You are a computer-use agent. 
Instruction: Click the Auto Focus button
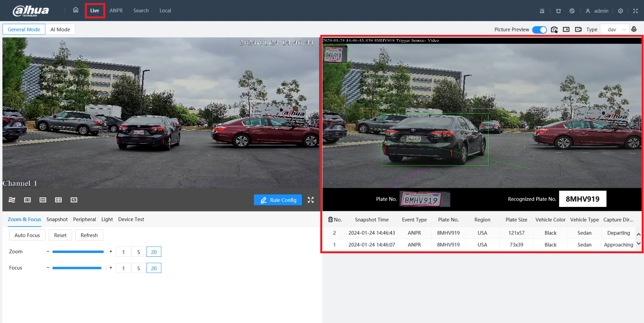[27, 235]
